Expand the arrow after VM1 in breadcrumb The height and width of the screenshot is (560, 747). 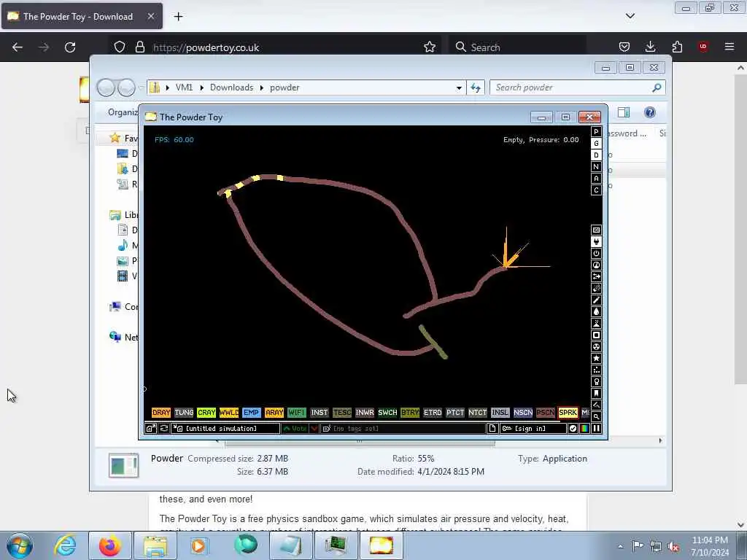(202, 87)
